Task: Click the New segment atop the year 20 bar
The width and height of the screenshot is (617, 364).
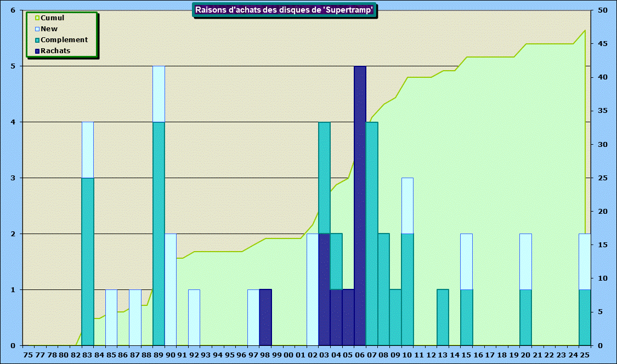Action: [x=525, y=261]
